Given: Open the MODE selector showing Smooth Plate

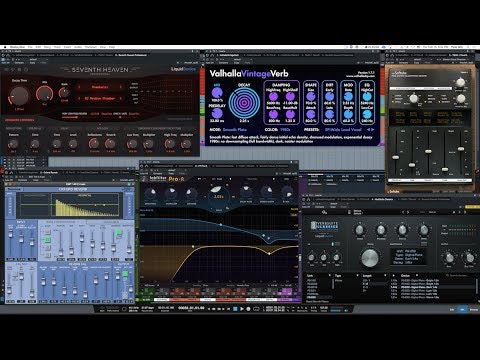Looking at the screenshot, I should 234,129.
